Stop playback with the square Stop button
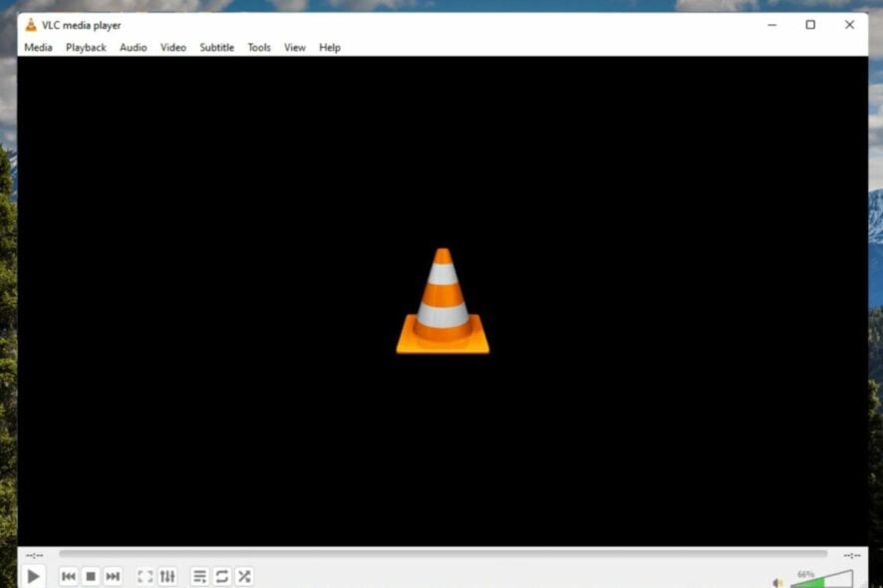This screenshot has width=883, height=588. [91, 576]
